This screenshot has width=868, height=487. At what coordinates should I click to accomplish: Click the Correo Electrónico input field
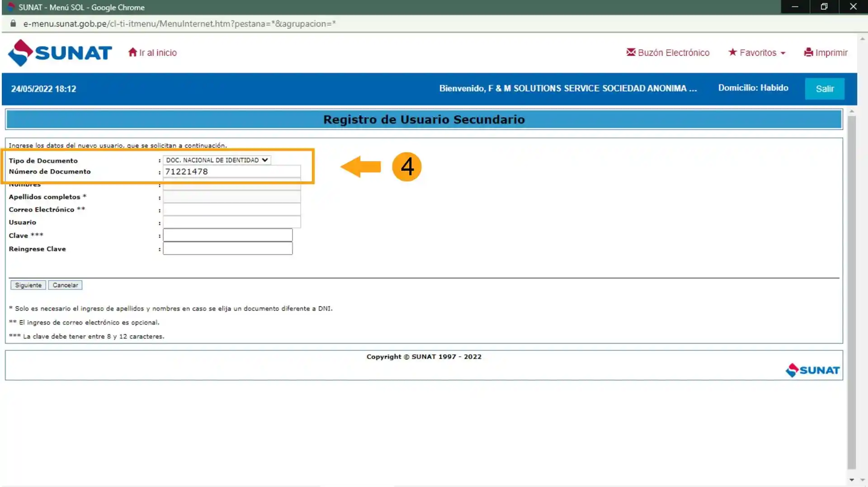pyautogui.click(x=231, y=209)
